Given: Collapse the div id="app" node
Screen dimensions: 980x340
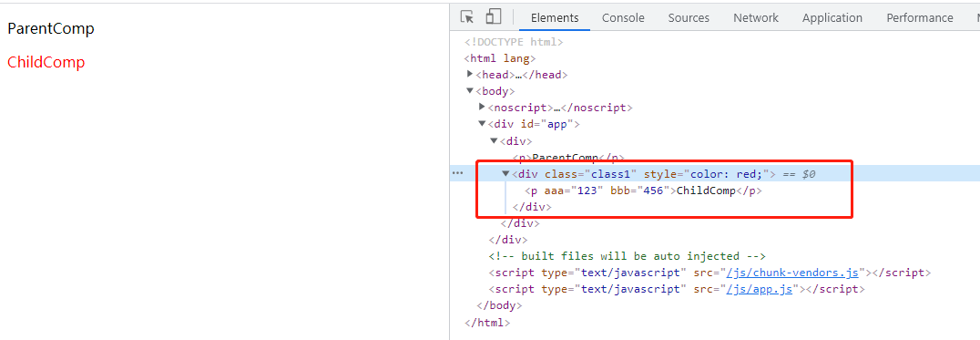Looking at the screenshot, I should [x=482, y=124].
